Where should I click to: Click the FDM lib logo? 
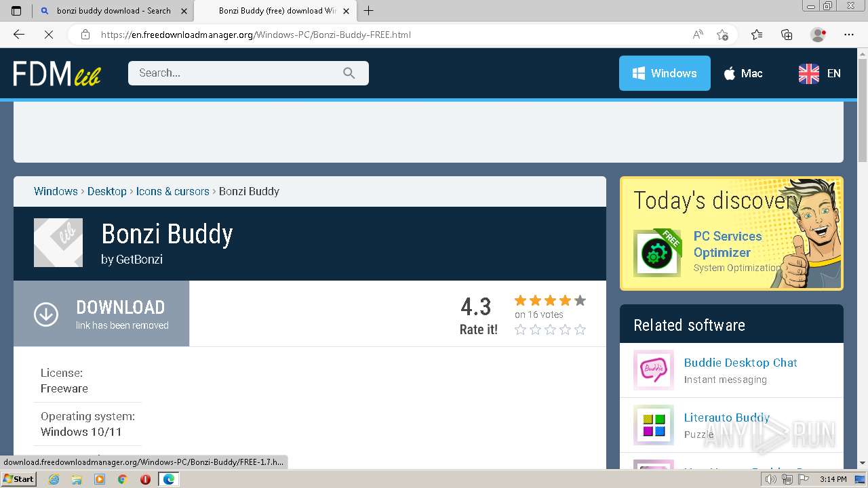coord(57,73)
